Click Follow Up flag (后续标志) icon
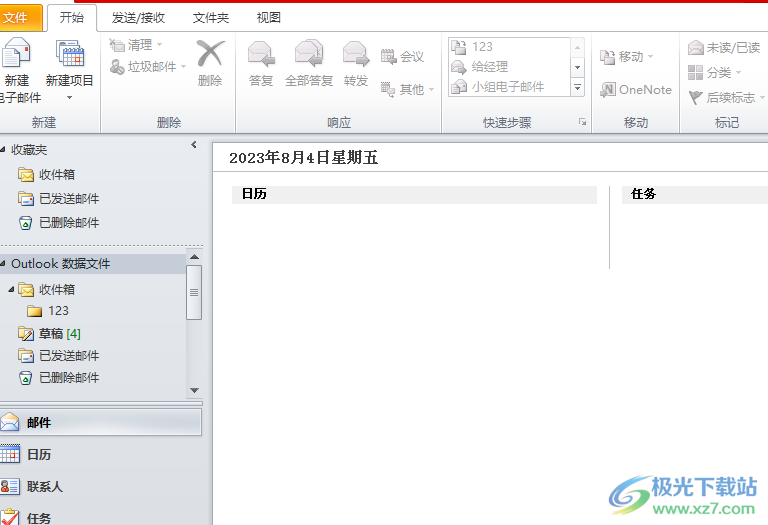The width and height of the screenshot is (768, 525). pyautogui.click(x=696, y=97)
